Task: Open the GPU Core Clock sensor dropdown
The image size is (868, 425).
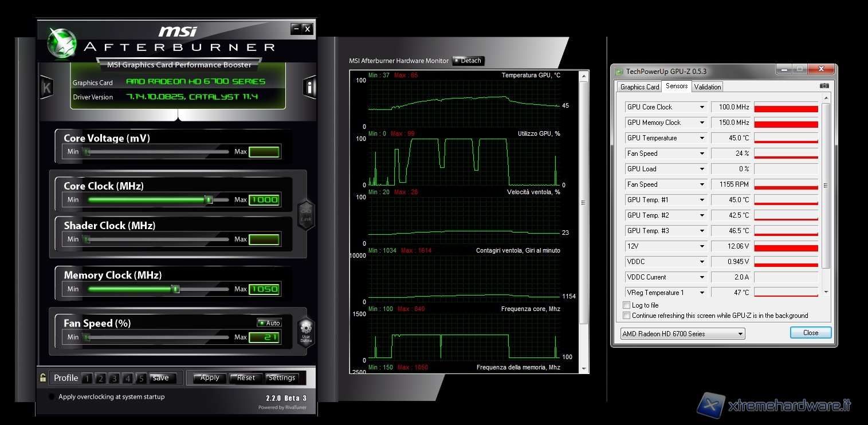Action: point(702,107)
